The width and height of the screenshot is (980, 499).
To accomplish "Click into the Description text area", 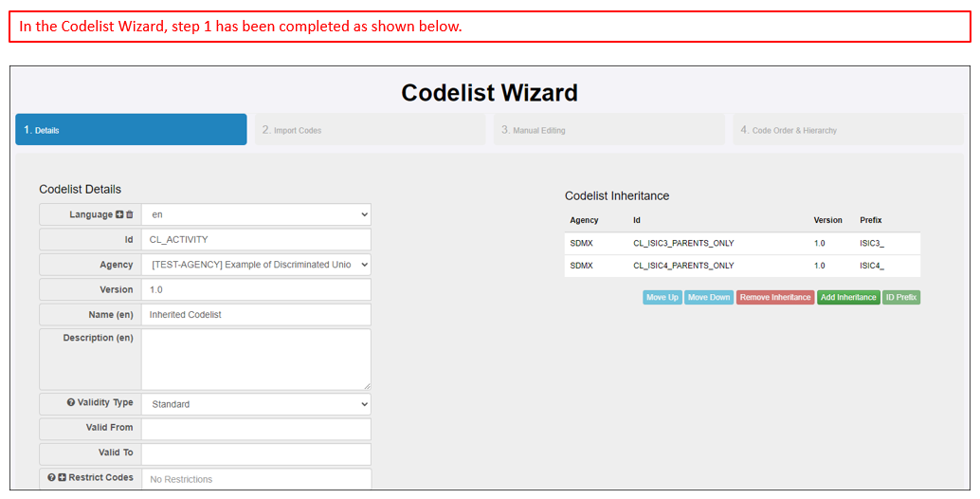I will (256, 360).
